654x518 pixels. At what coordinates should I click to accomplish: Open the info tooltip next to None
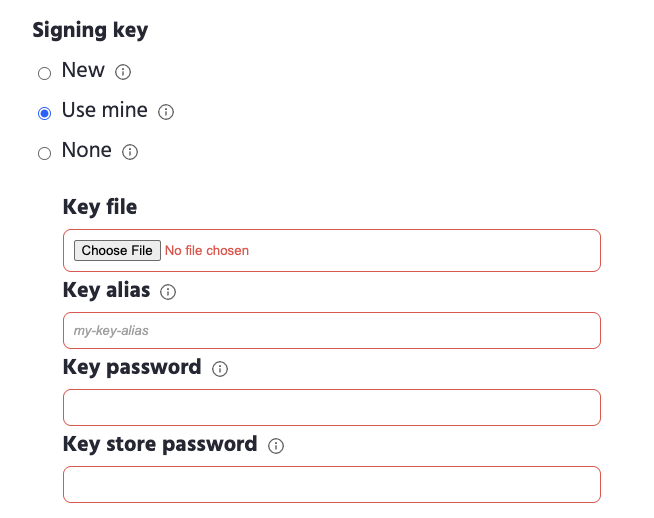point(130,152)
